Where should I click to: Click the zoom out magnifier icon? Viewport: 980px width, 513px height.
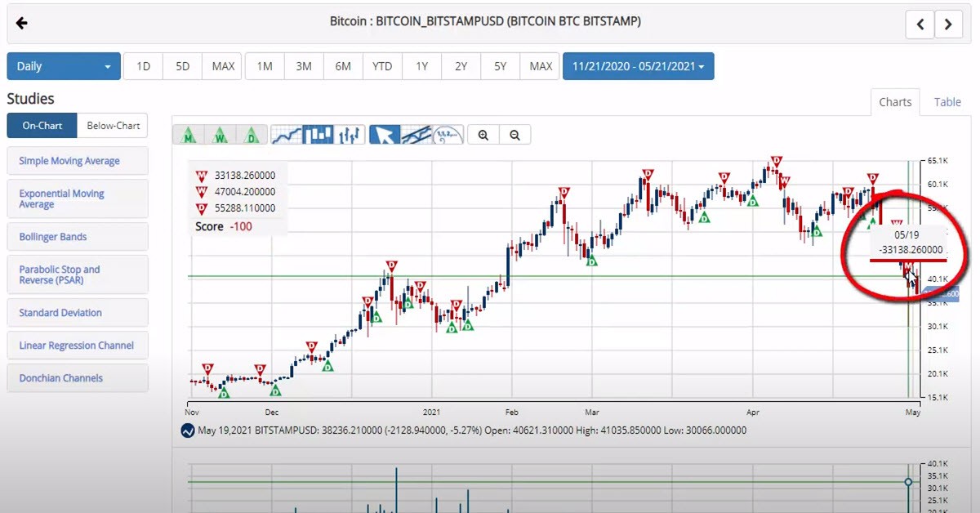514,136
